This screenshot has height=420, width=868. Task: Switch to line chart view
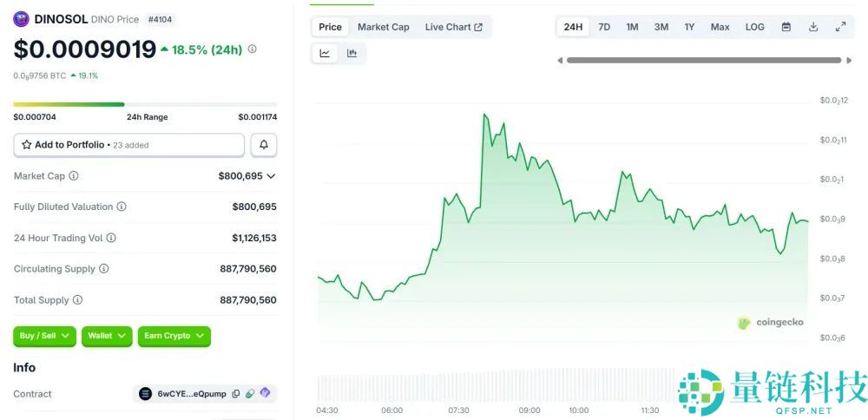325,54
